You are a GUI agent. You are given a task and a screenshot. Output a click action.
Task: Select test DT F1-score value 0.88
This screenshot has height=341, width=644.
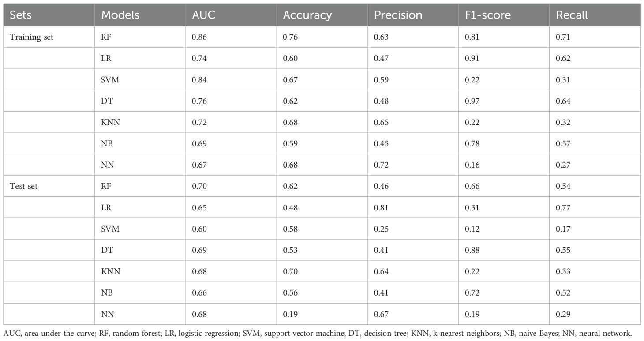point(472,250)
